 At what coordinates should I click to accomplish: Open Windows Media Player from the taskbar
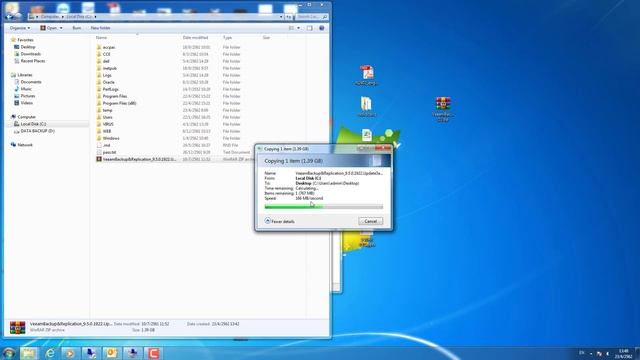(x=70, y=353)
